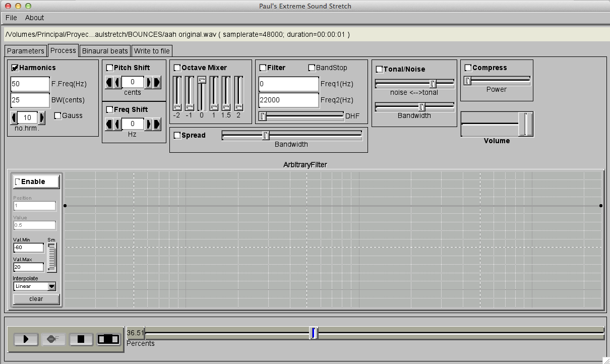Open the About menu
610x364 pixels.
click(35, 18)
